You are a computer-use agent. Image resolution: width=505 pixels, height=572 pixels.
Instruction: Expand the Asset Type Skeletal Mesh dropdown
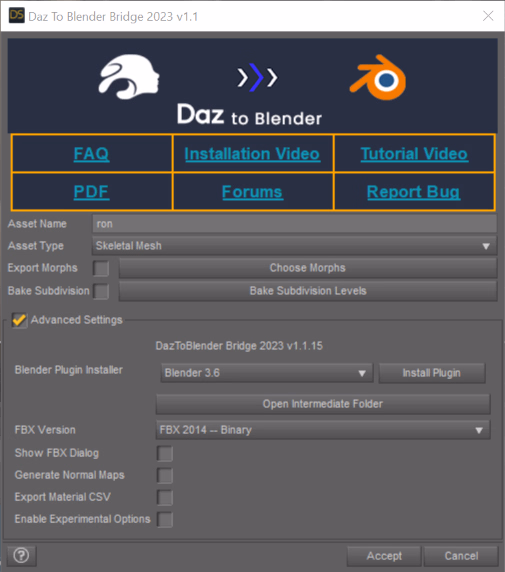(x=294, y=246)
